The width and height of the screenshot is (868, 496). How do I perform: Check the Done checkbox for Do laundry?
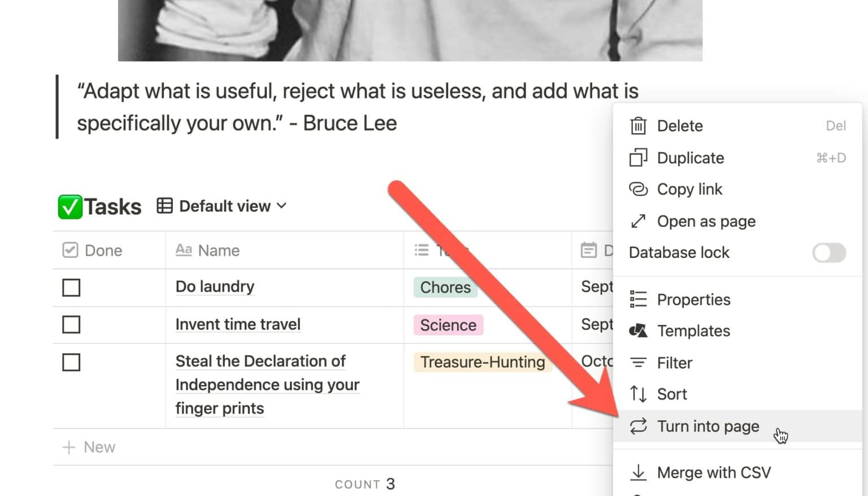(71, 287)
